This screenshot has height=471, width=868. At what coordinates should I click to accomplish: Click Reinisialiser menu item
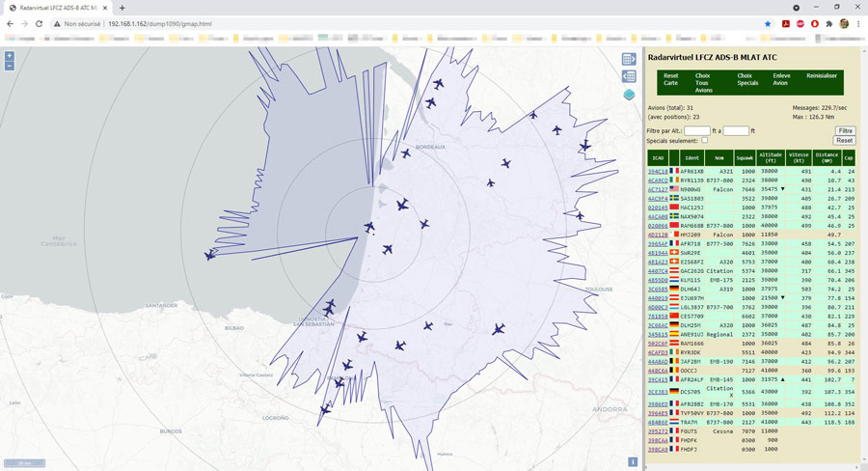(822, 76)
